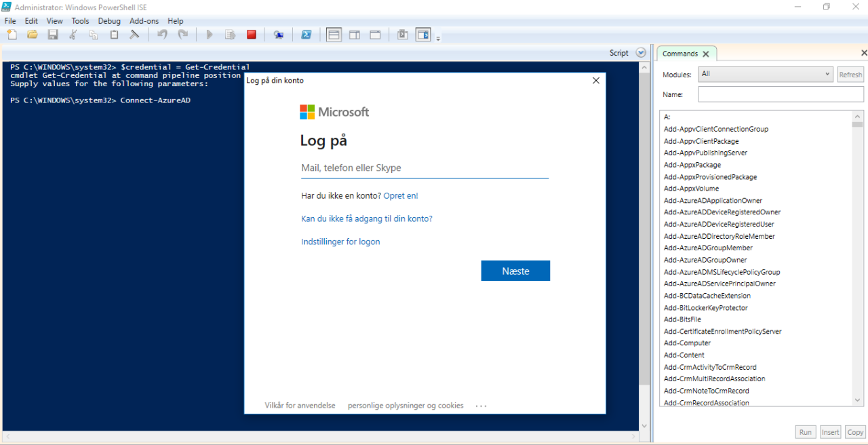This screenshot has height=445, width=868.
Task: Open the File menu
Action: (9, 21)
